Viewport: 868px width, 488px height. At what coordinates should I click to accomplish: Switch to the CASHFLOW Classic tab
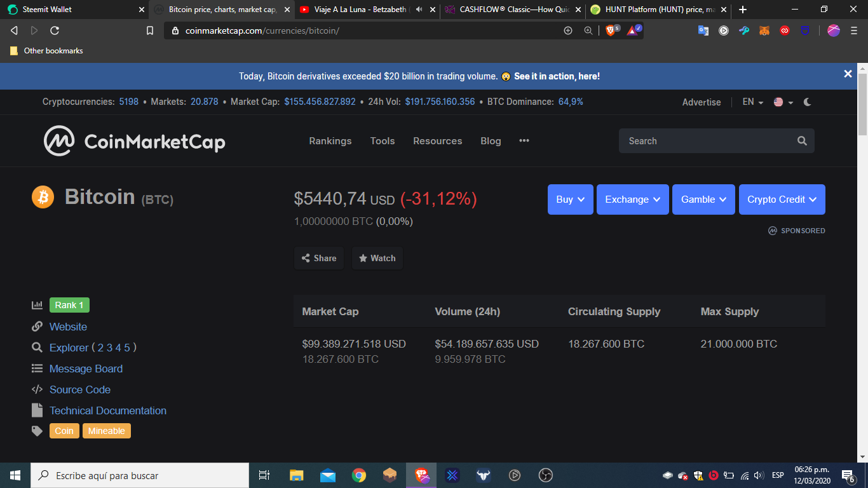512,10
